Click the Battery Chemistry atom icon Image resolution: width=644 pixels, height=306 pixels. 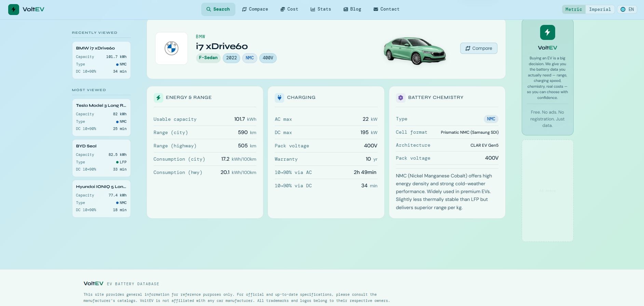point(400,98)
